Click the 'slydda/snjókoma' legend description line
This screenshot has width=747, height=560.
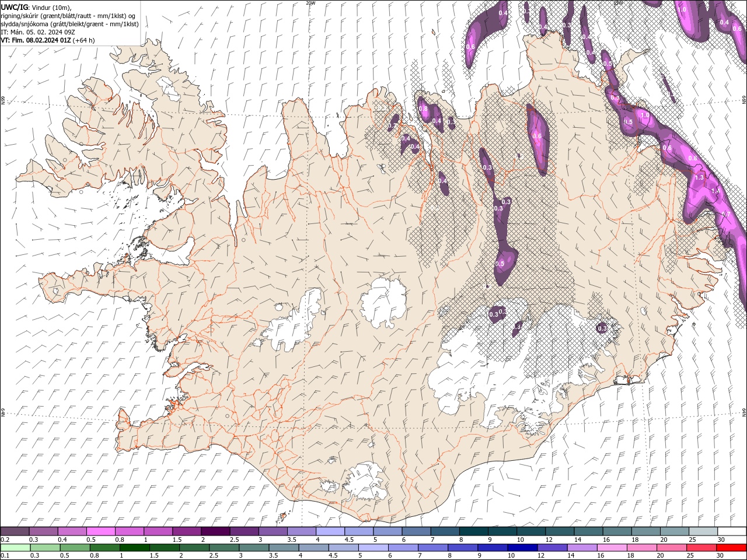[x=69, y=24]
